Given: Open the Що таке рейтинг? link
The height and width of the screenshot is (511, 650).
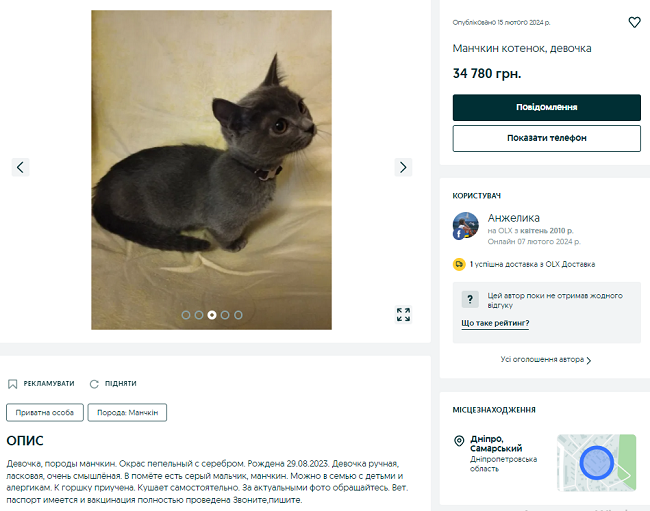Looking at the screenshot, I should [x=495, y=323].
